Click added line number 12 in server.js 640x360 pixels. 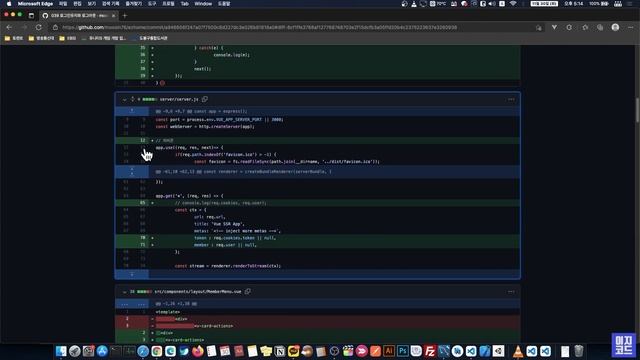[x=142, y=140]
